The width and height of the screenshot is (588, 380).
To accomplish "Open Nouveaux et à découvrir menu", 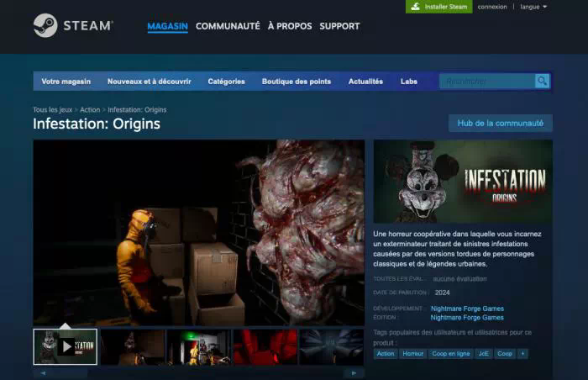I will tap(150, 82).
